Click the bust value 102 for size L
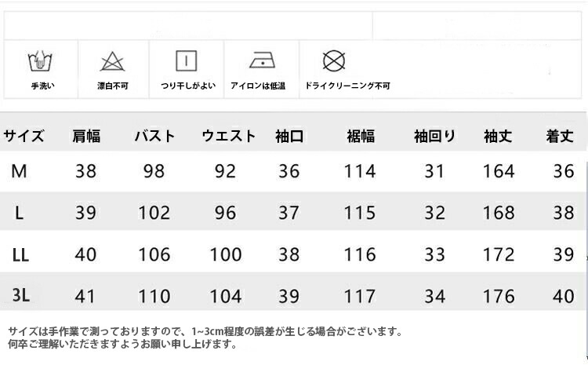588x376 pixels. 154,213
